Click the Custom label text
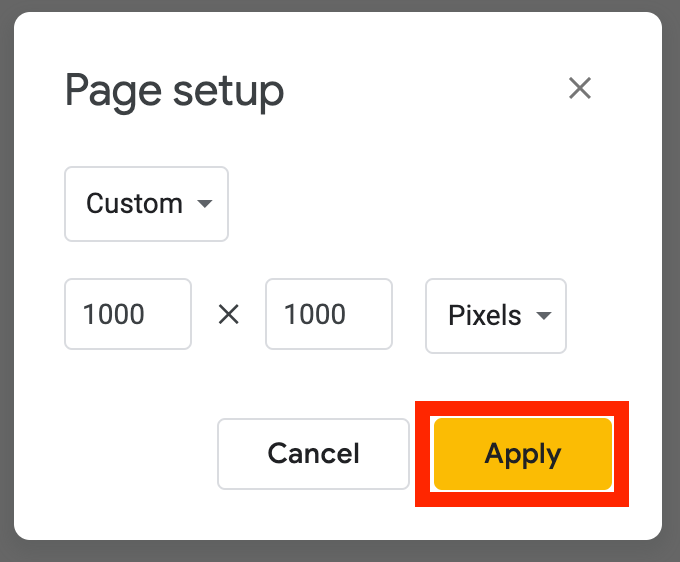This screenshot has height=562, width=680. [x=134, y=204]
